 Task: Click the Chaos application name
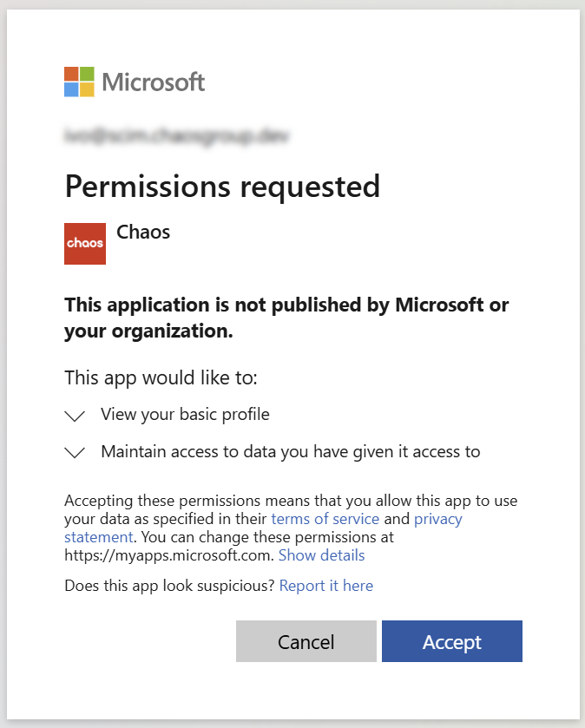tap(143, 233)
